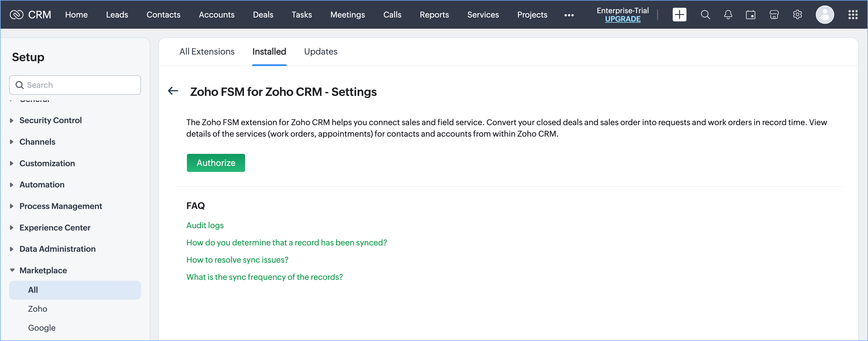Viewport: 868px width, 341px height.
Task: Open the Audit logs FAQ link
Action: tap(205, 225)
